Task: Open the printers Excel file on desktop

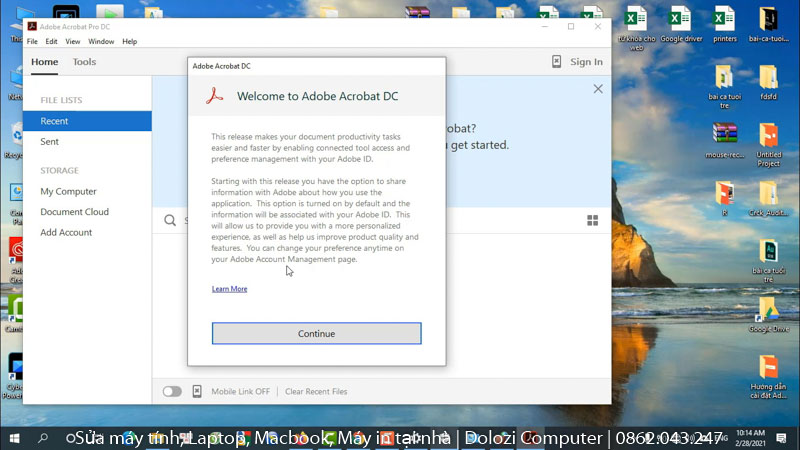Action: pyautogui.click(x=724, y=24)
